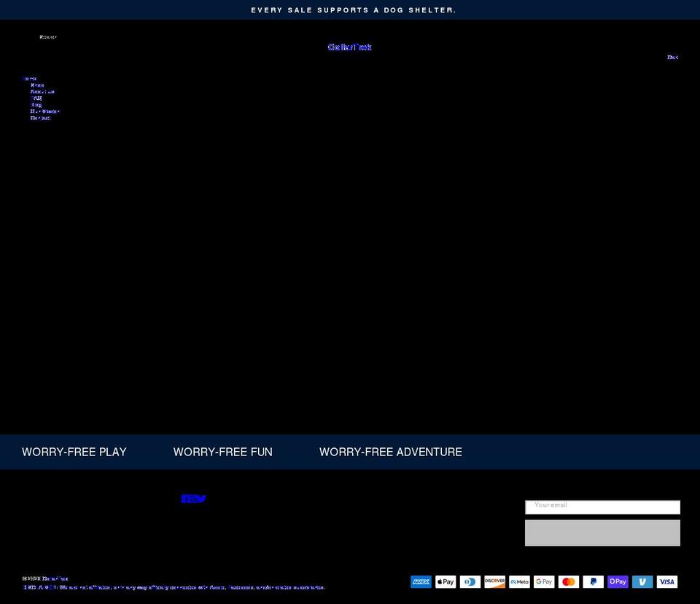The height and width of the screenshot is (604, 700).
Task: Select the Venmo payment icon
Action: coord(642,581)
